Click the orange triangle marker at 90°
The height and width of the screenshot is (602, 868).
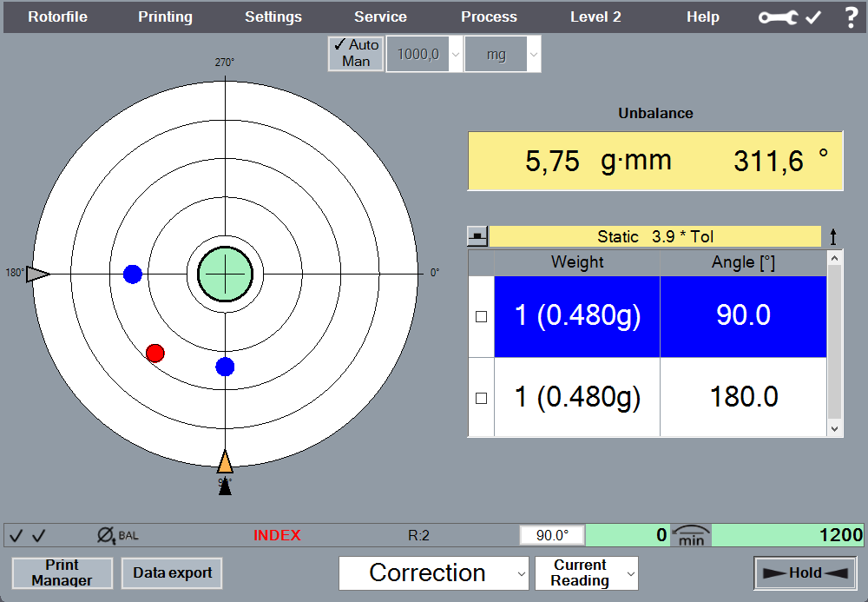tap(225, 461)
